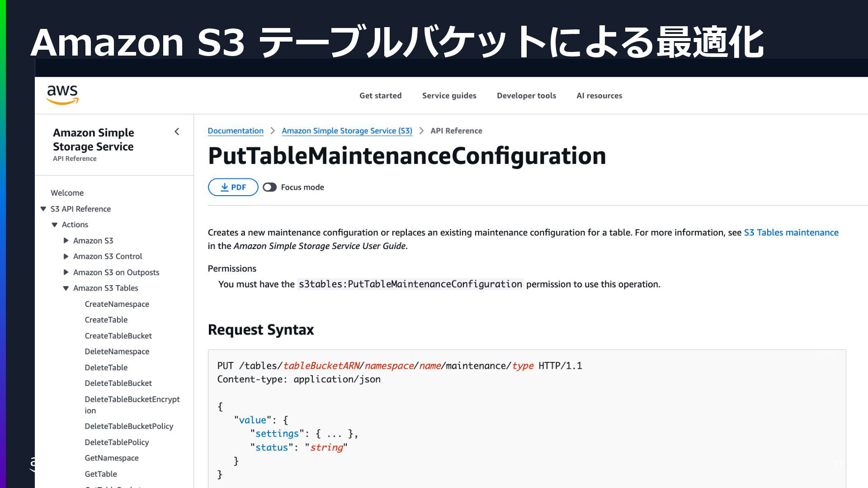Open the AI resources menu

(599, 95)
